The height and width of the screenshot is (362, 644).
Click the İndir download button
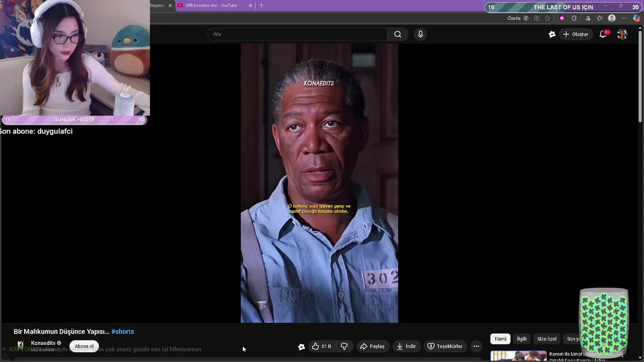click(407, 346)
